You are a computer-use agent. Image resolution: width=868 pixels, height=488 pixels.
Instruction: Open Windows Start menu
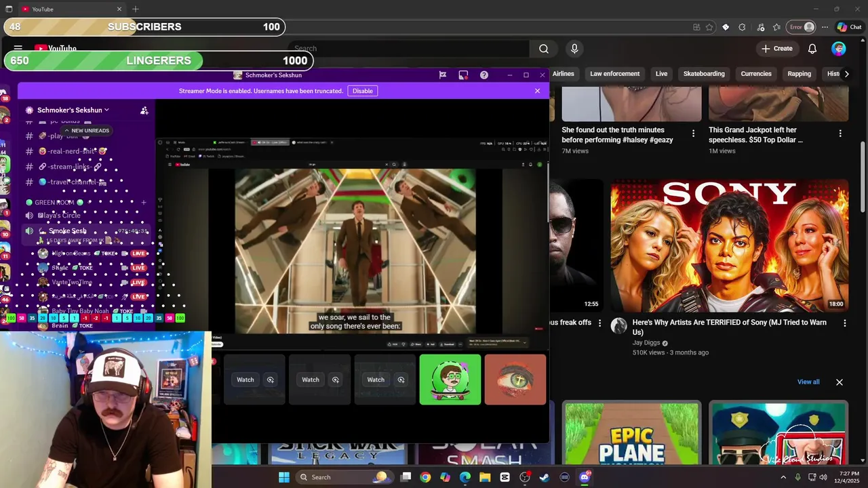click(284, 477)
